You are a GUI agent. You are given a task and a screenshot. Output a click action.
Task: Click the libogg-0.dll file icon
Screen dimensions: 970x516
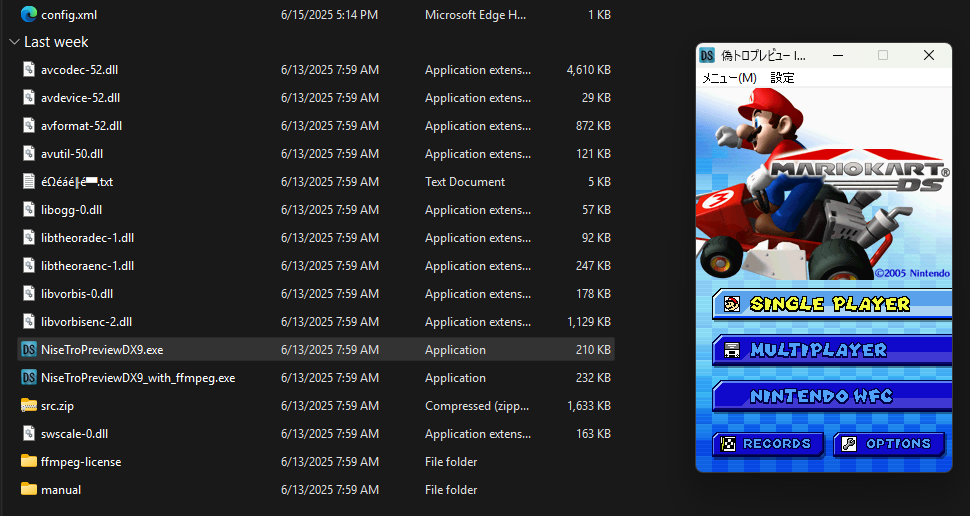pos(28,209)
